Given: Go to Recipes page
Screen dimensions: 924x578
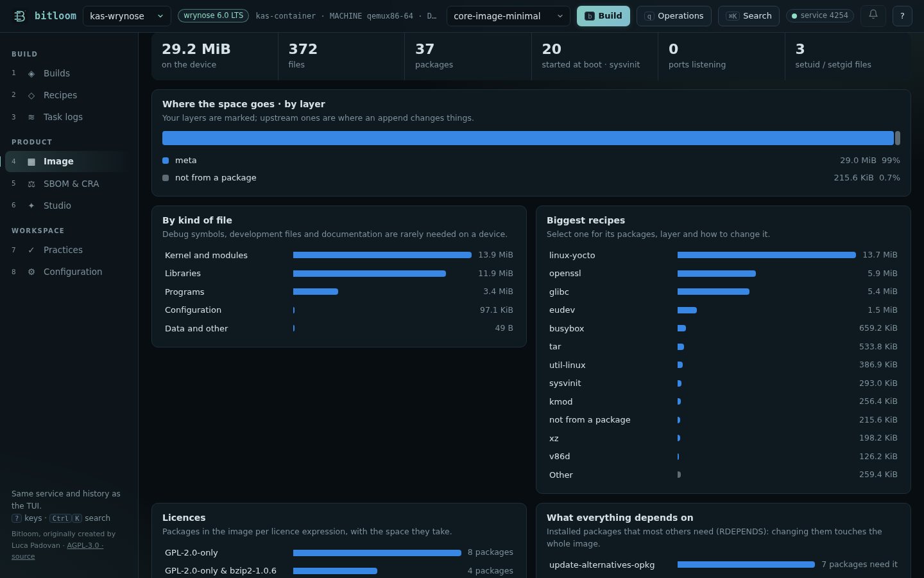Looking at the screenshot, I should click(x=69, y=95).
